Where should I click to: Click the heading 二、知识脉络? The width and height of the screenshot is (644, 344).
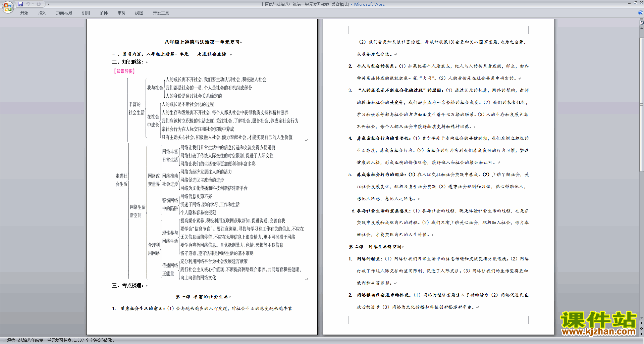point(128,62)
